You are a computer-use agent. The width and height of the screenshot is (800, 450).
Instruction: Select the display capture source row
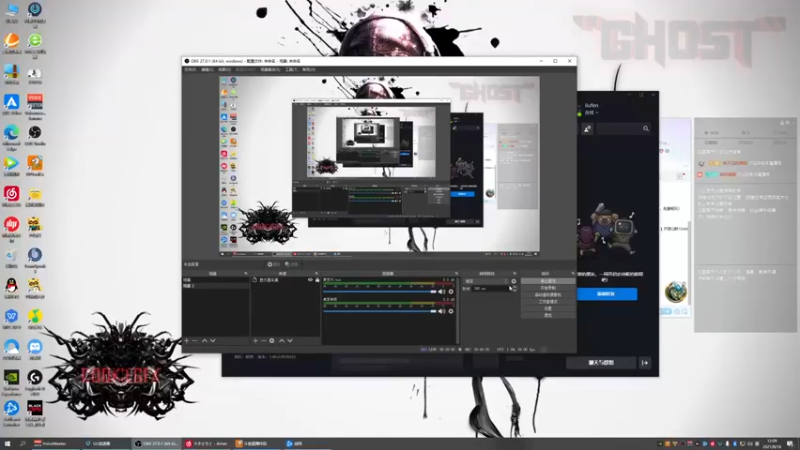[x=286, y=280]
